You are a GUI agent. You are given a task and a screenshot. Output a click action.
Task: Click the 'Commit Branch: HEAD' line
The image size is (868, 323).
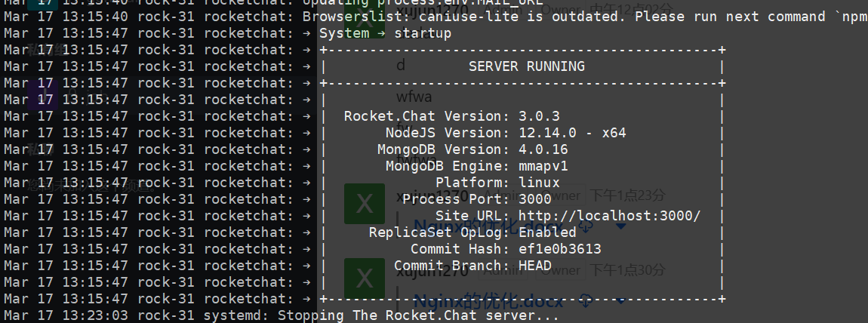(472, 266)
